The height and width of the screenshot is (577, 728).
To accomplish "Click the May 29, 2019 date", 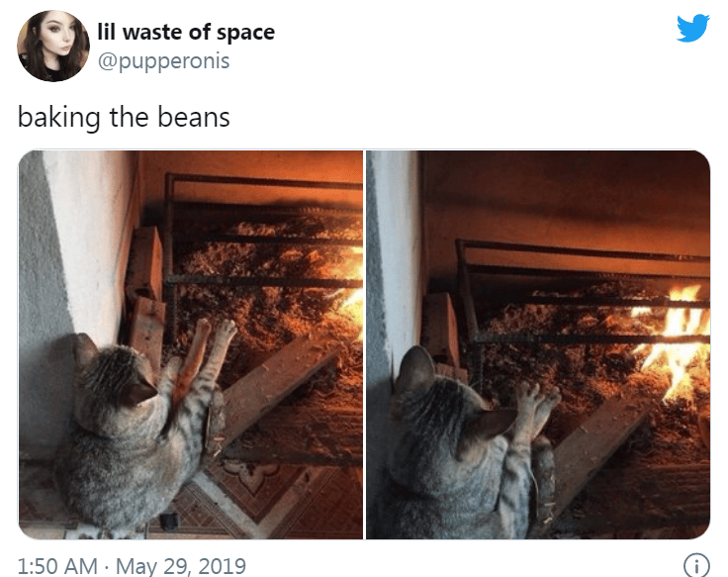I will pyautogui.click(x=181, y=566).
